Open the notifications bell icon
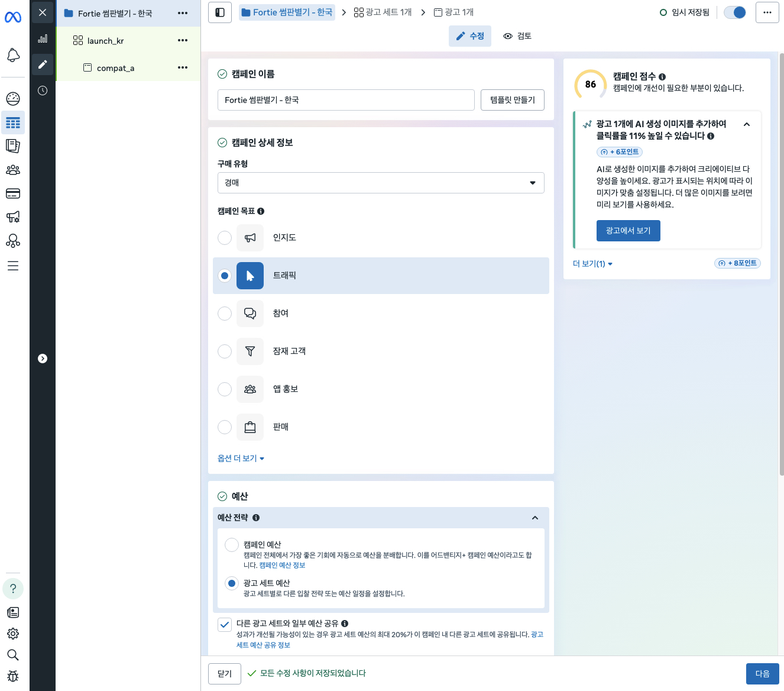 (x=13, y=55)
